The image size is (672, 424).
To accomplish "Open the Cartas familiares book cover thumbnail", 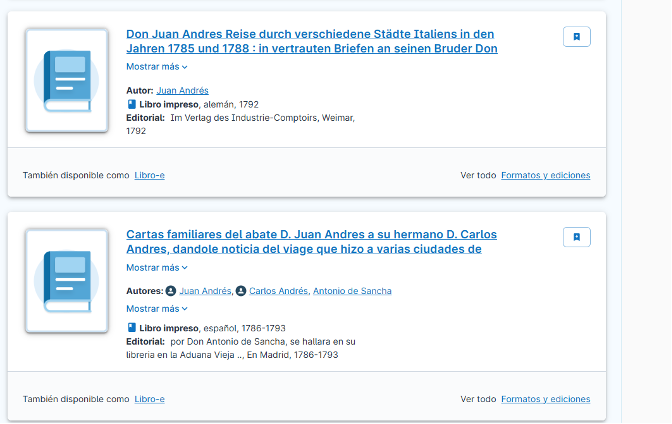I will tap(67, 281).
